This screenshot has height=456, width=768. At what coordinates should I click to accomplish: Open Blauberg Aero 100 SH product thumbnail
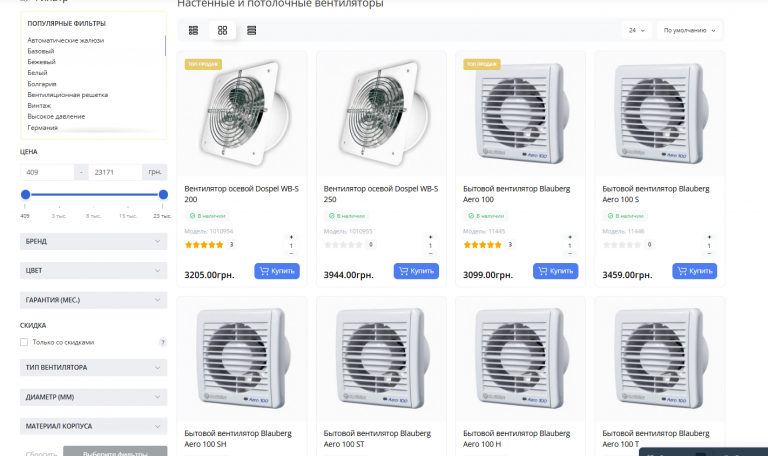point(242,359)
